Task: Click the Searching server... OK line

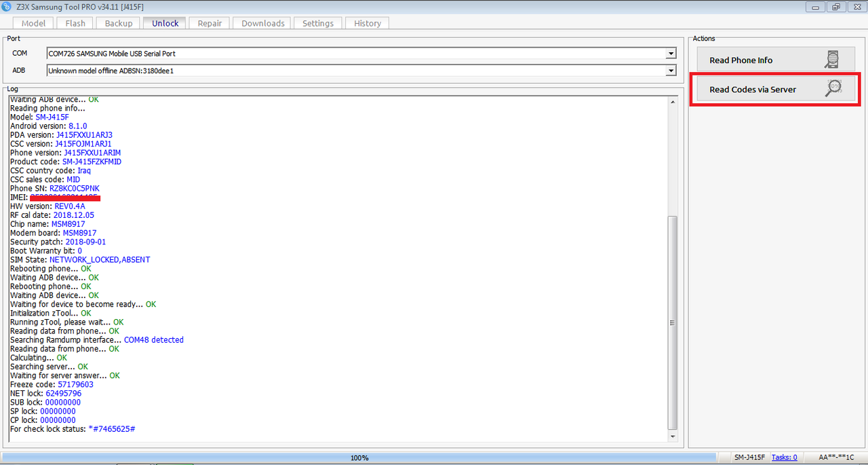Action: tap(50, 367)
